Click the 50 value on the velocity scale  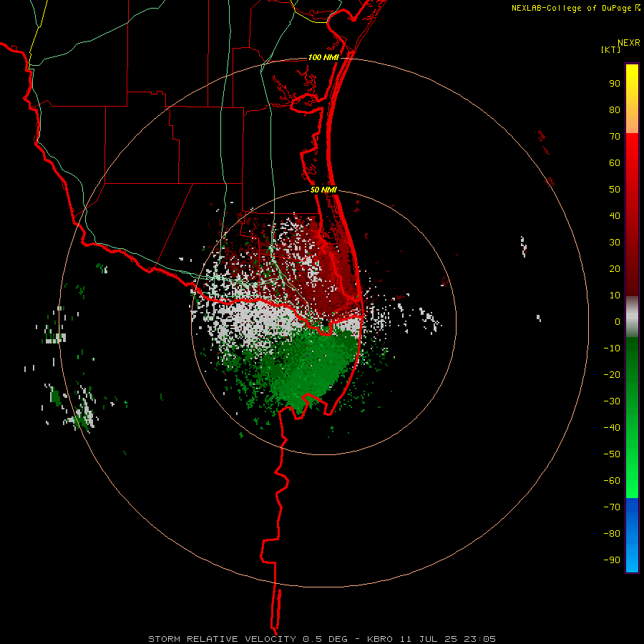615,190
